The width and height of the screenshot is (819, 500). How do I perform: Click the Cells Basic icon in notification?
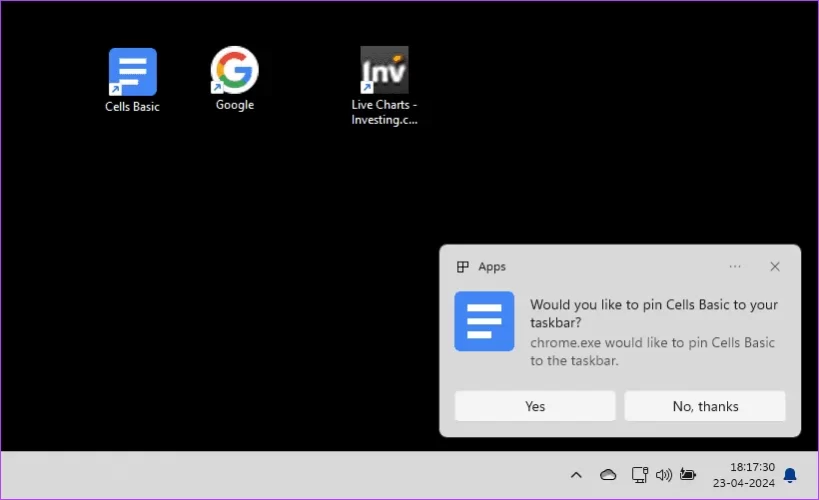pyautogui.click(x=484, y=321)
